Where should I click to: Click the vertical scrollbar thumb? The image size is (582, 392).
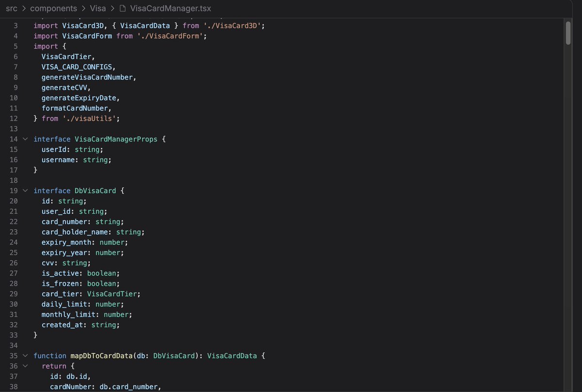[x=568, y=32]
